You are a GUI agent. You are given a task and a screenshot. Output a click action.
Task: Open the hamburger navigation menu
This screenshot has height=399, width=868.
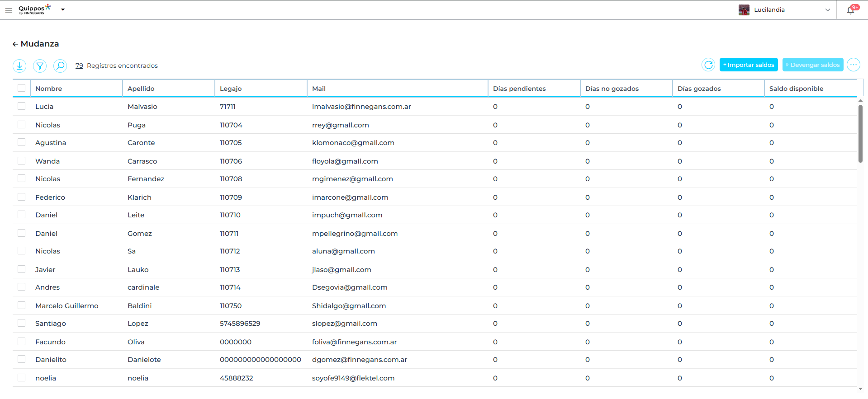click(x=9, y=10)
